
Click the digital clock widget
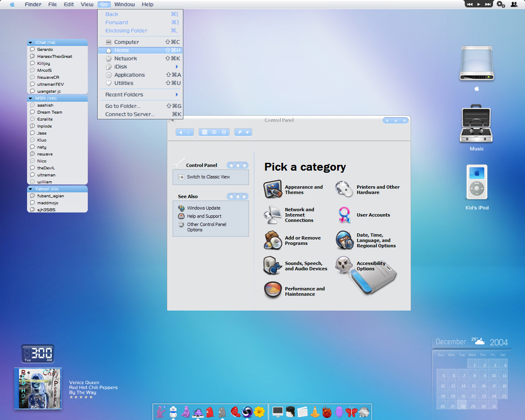[x=38, y=354]
